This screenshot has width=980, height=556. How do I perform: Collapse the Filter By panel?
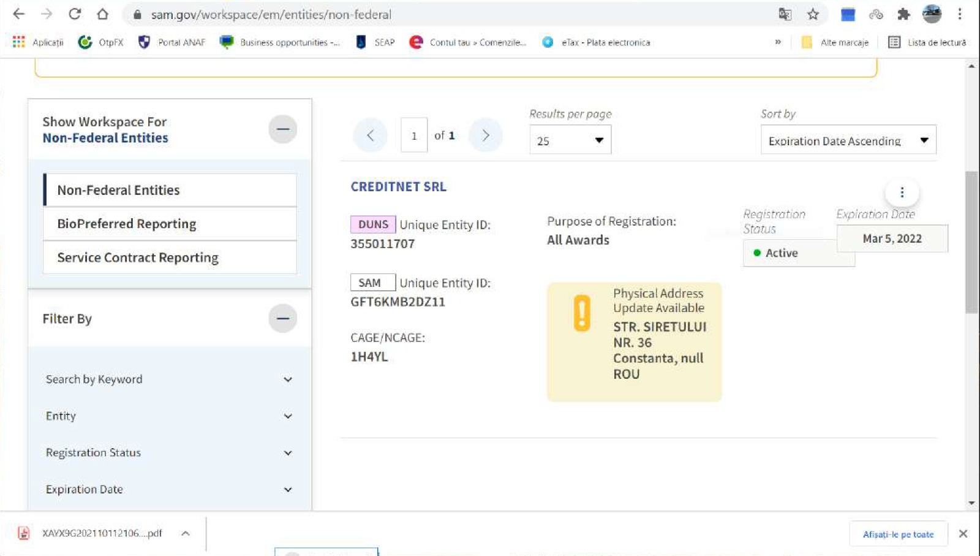tap(282, 319)
